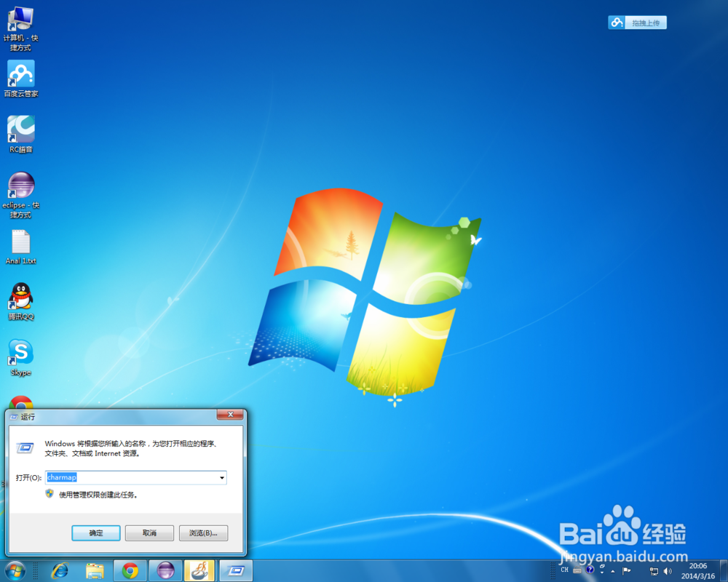The width and height of the screenshot is (728, 582).
Task: Open the Start menu
Action: pos(15,571)
